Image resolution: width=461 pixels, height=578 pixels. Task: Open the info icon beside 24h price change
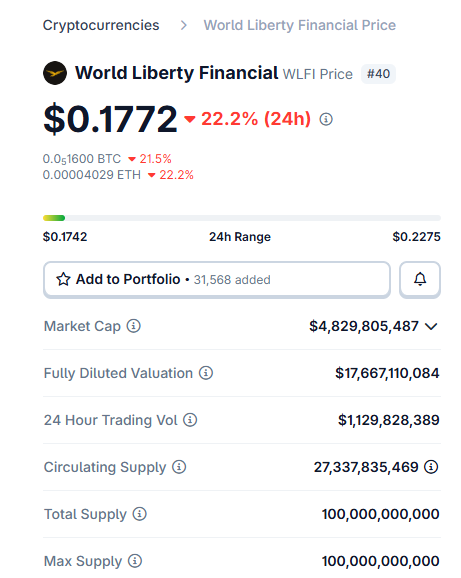coord(326,119)
